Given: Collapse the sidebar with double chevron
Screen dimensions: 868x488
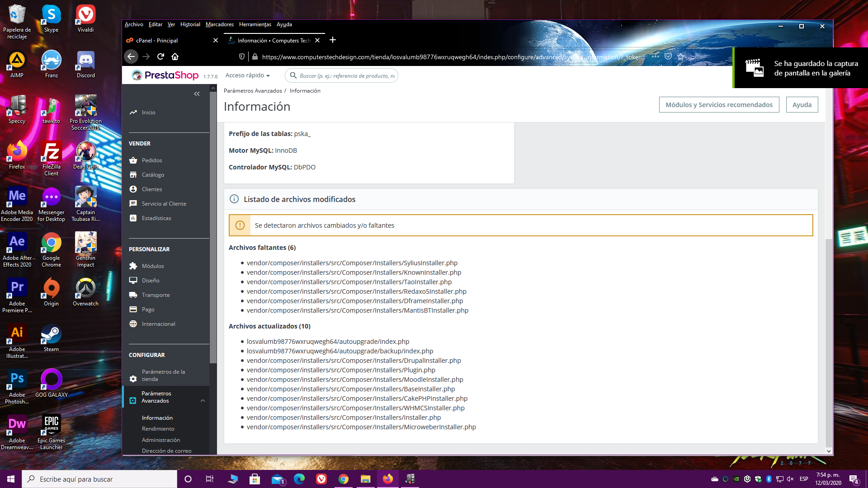Looking at the screenshot, I should pos(197,94).
